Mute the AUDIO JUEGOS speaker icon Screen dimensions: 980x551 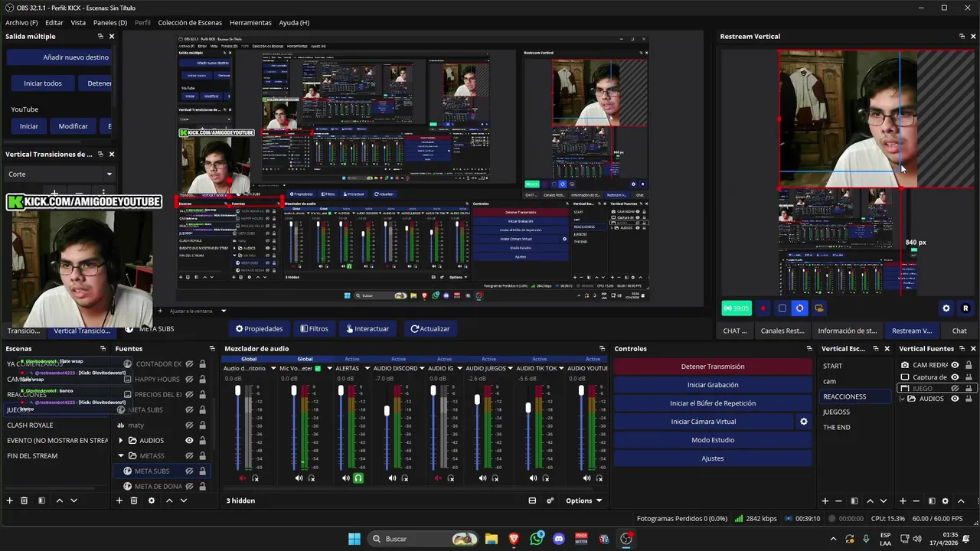(x=482, y=478)
